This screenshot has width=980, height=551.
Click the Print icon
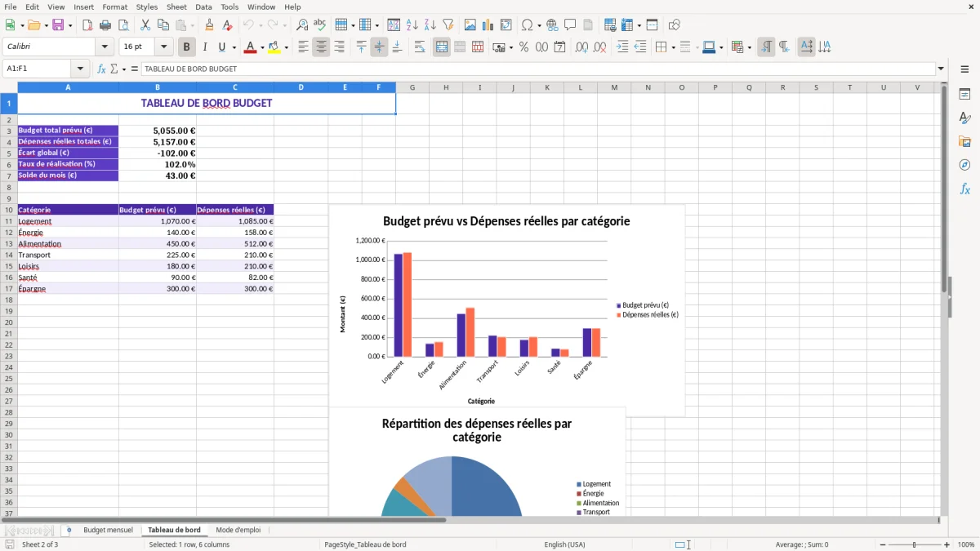click(x=105, y=25)
